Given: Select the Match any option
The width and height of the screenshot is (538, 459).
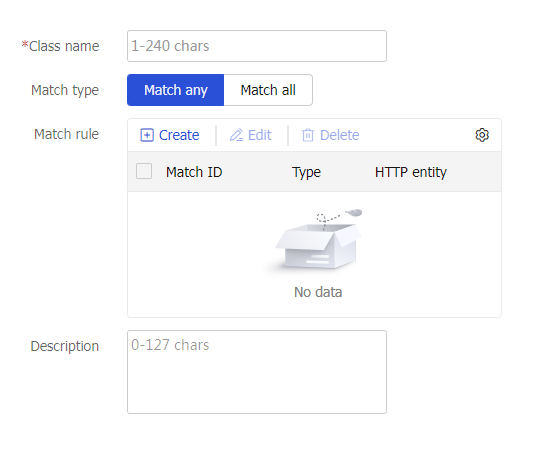Looking at the screenshot, I should 176,90.
